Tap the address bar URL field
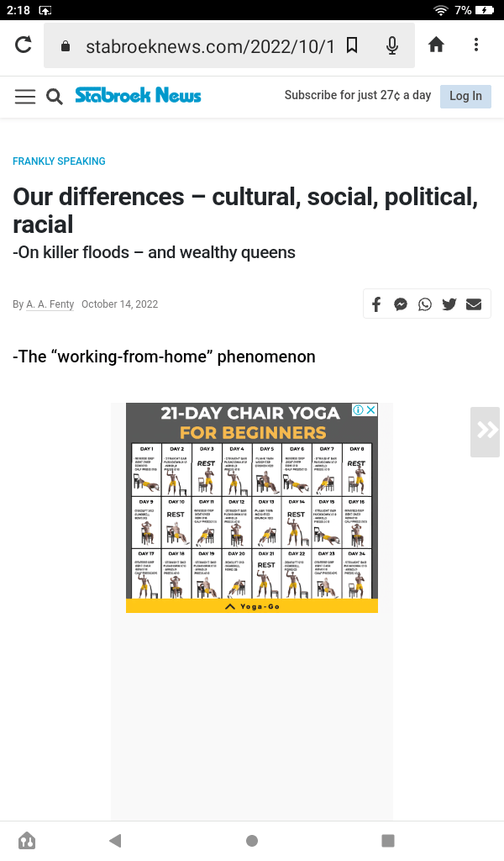This screenshot has width=504, height=861. coord(210,45)
